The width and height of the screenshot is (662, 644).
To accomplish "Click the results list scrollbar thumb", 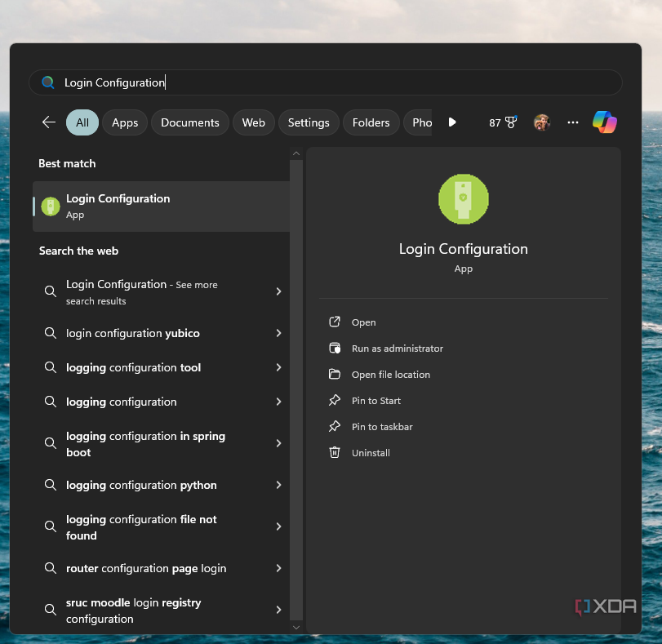I will [296, 390].
